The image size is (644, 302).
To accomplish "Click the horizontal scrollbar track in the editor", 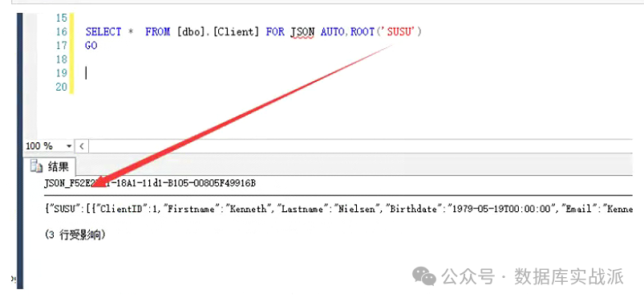I will [360, 146].
